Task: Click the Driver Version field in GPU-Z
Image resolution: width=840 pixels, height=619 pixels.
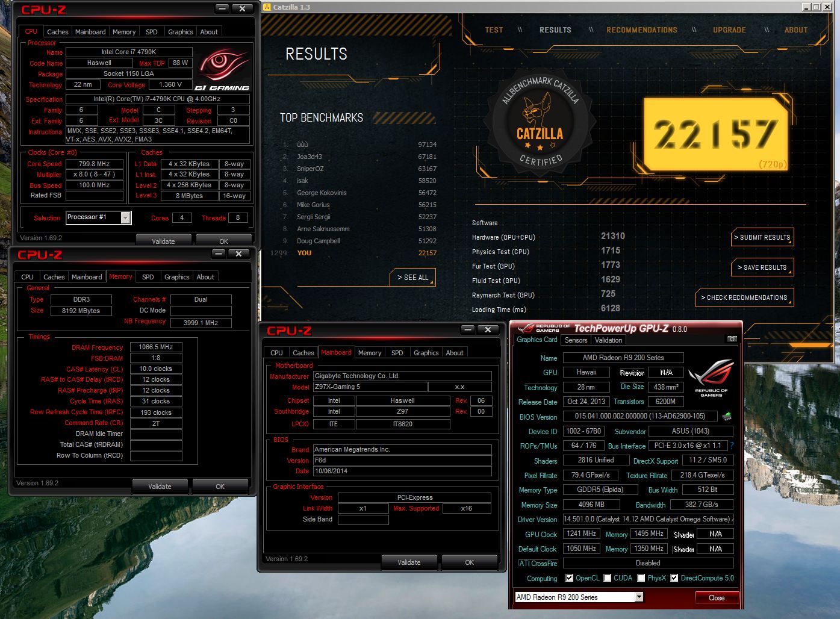Action: pyautogui.click(x=648, y=519)
